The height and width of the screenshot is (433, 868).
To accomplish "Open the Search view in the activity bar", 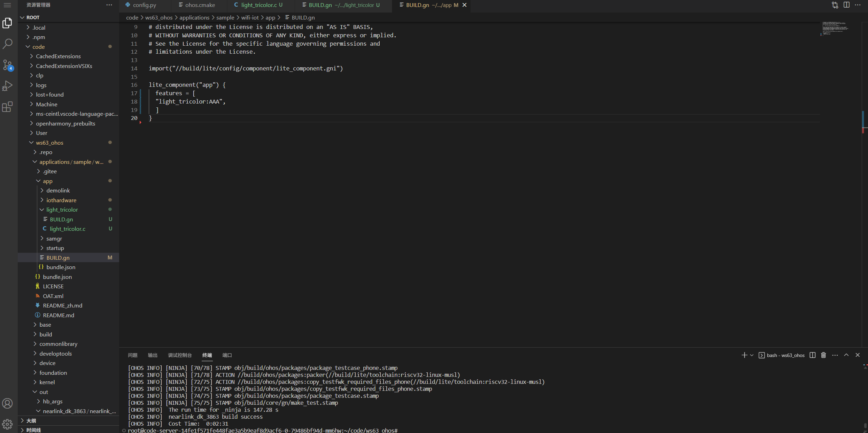I will [7, 44].
